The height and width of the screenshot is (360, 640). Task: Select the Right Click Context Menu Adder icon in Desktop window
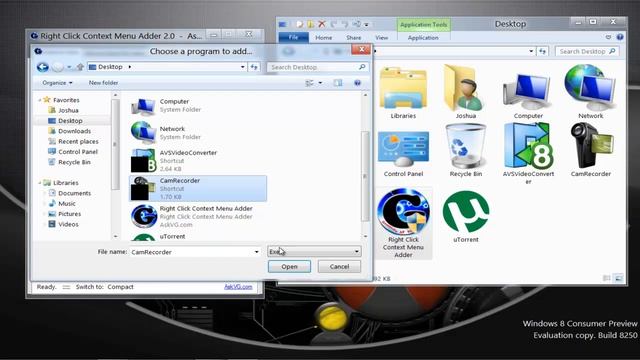(403, 211)
